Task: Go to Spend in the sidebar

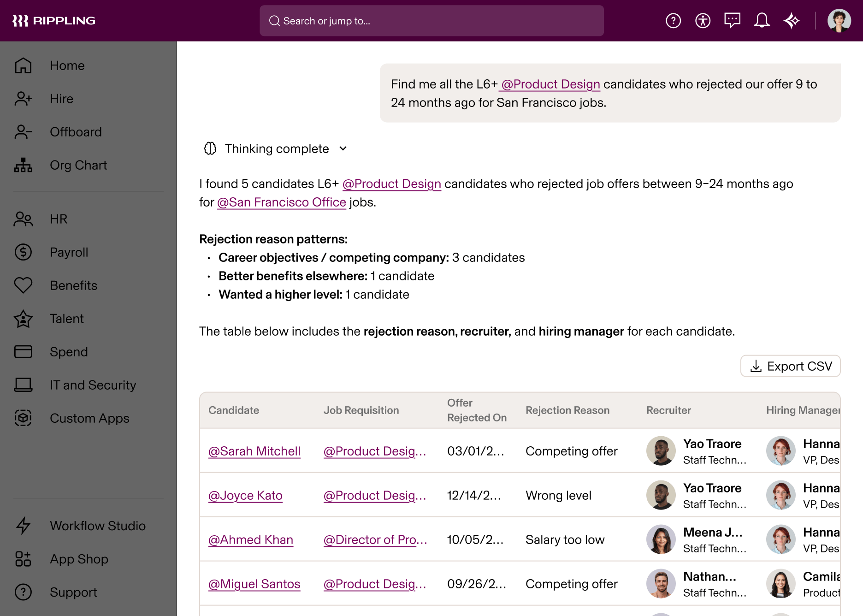Action: (x=69, y=352)
